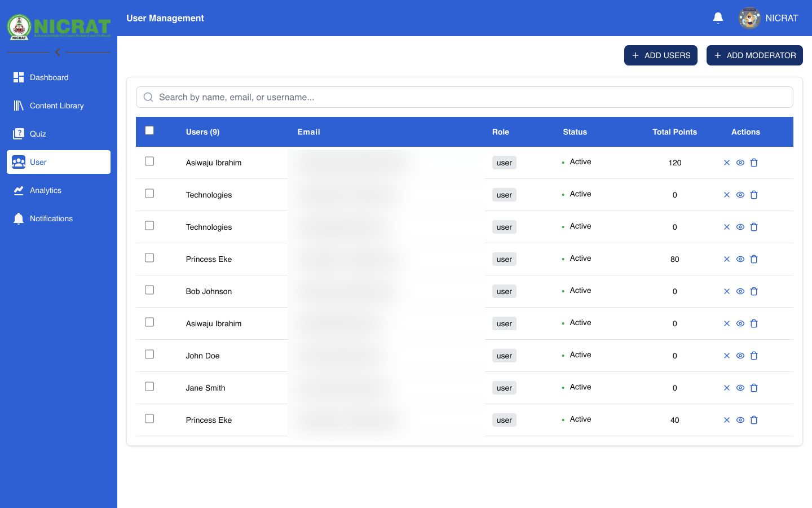Screen dimensions: 812x508
Task: Click the 80 total points value
Action: point(675,259)
